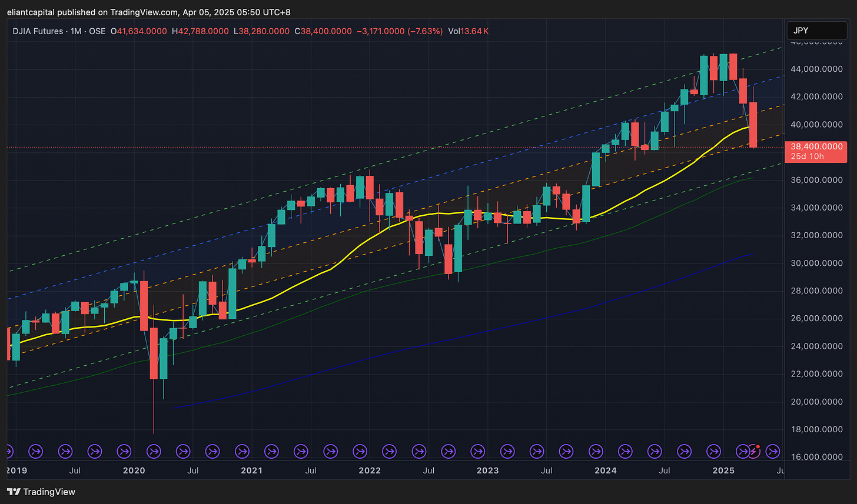The width and height of the screenshot is (857, 504).
Task: Click the rollover marker for December 2020
Action: point(242,452)
